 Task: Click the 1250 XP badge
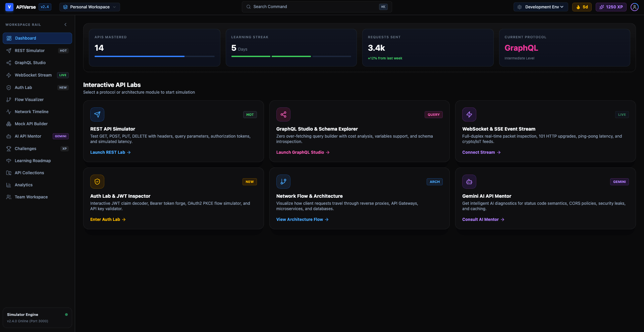click(611, 7)
